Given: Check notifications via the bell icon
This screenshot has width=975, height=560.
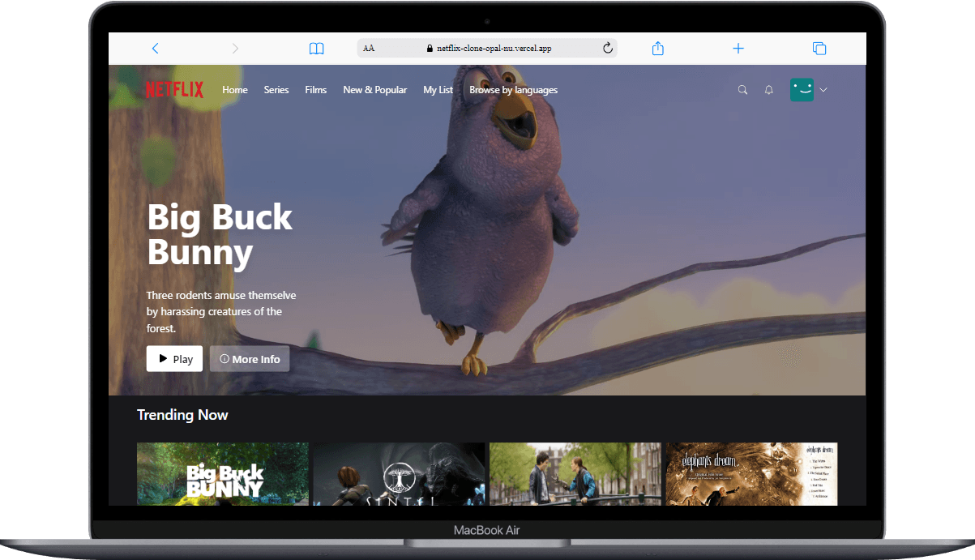Looking at the screenshot, I should tap(769, 90).
